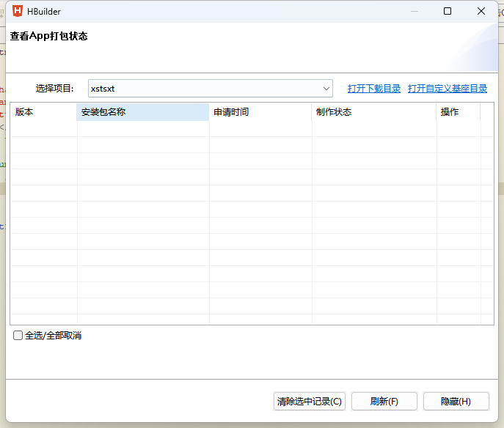Click the 操作 column header
The height and width of the screenshot is (428, 504).
point(459,112)
